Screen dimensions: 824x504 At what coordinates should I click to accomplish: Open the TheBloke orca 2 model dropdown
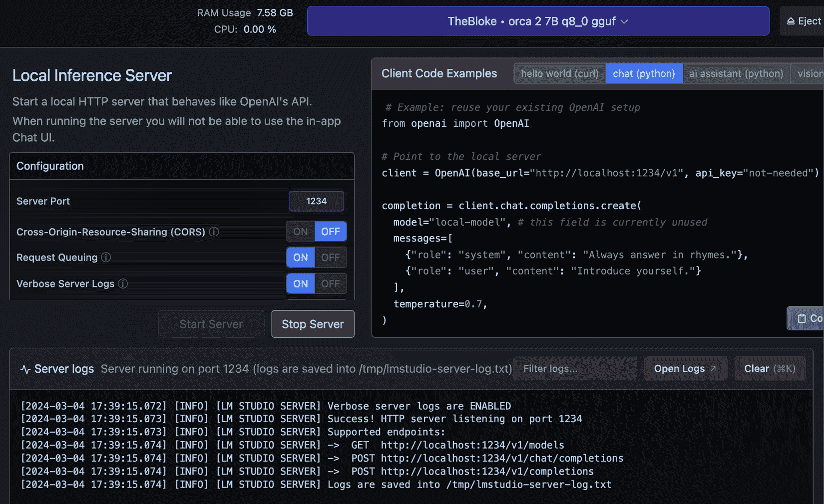(538, 21)
